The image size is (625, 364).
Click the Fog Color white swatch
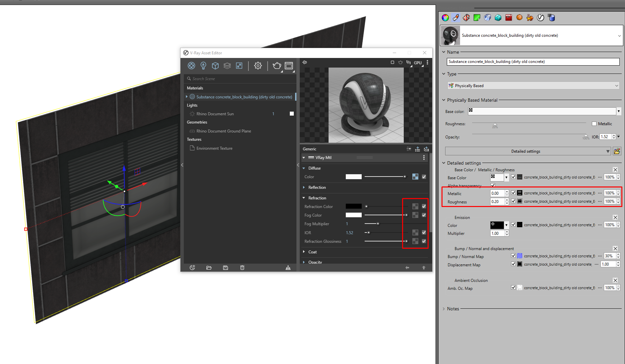[354, 215]
